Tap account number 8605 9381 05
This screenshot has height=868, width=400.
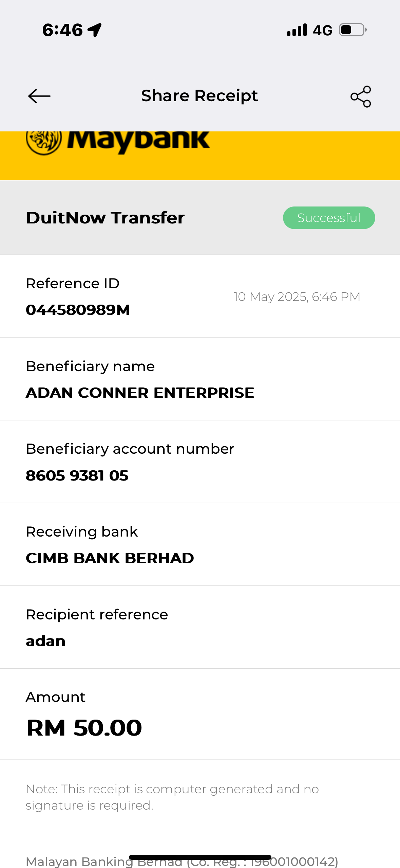77,475
